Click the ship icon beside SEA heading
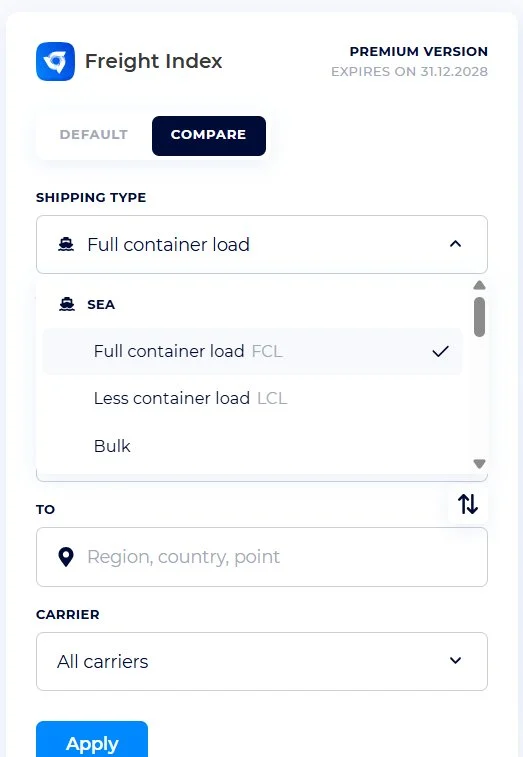This screenshot has width=523, height=757. coord(67,305)
